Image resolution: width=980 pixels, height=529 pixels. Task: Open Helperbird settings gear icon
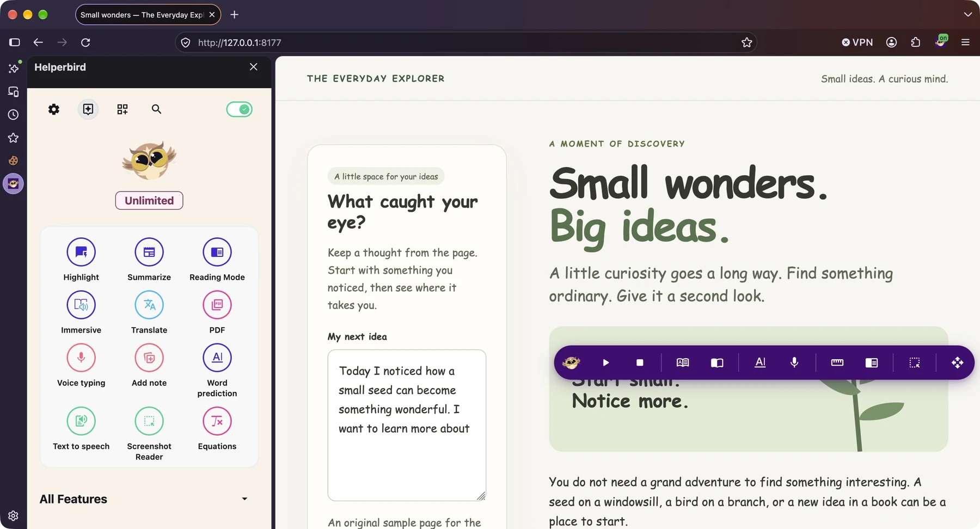(54, 109)
